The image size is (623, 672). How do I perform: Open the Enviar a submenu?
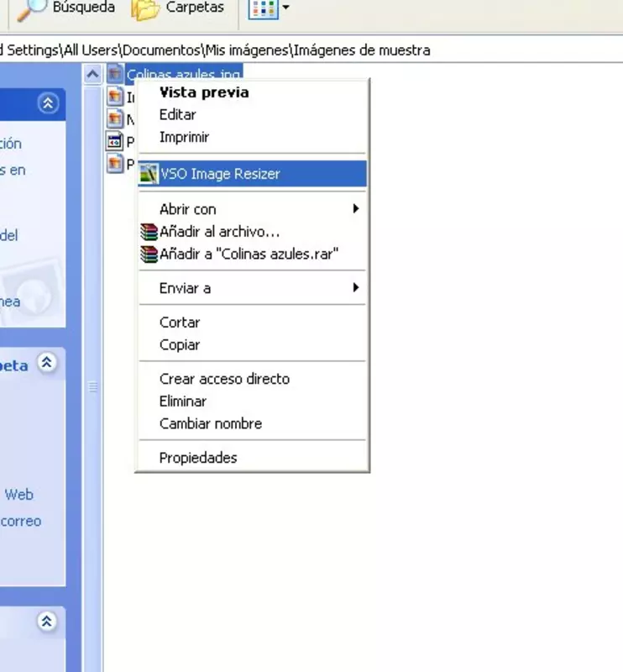253,288
